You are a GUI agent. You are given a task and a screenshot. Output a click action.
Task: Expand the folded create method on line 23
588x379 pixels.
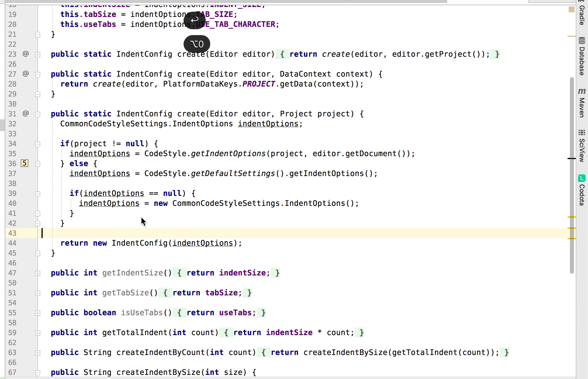pos(38,54)
